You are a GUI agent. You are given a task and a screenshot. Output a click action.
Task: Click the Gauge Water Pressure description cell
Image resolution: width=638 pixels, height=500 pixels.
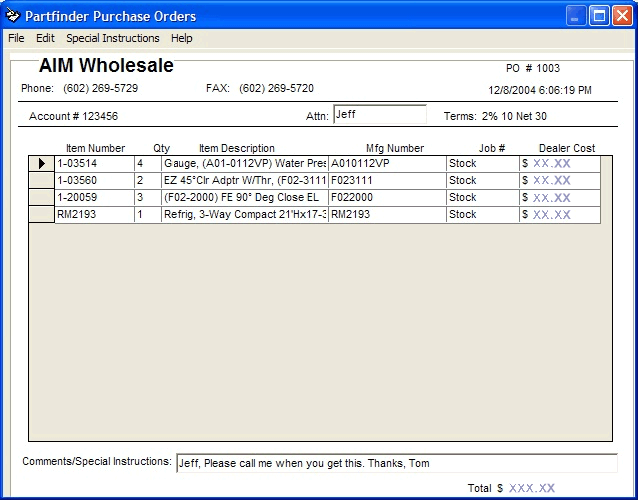pos(245,164)
